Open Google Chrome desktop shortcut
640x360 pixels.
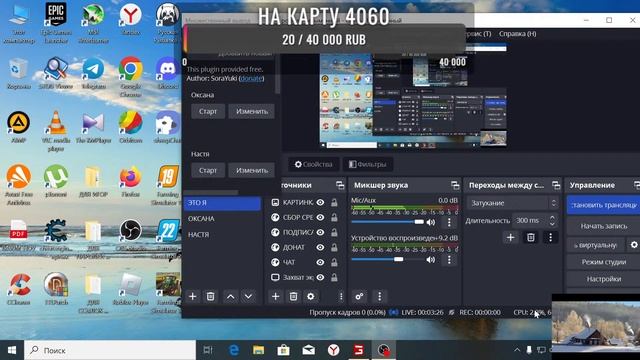(x=131, y=77)
